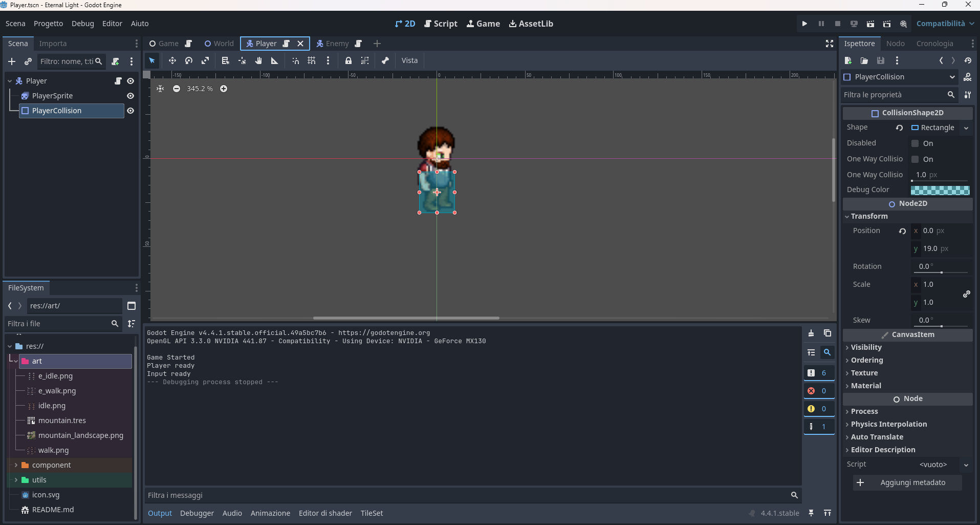The width and height of the screenshot is (980, 525).
Task: Click the Filtra i messaggi input field
Action: [x=466, y=495]
